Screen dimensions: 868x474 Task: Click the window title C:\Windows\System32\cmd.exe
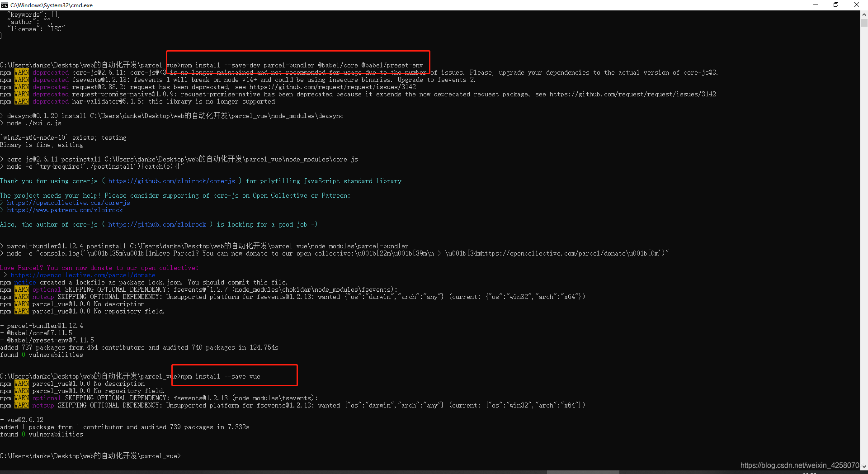pyautogui.click(x=52, y=5)
